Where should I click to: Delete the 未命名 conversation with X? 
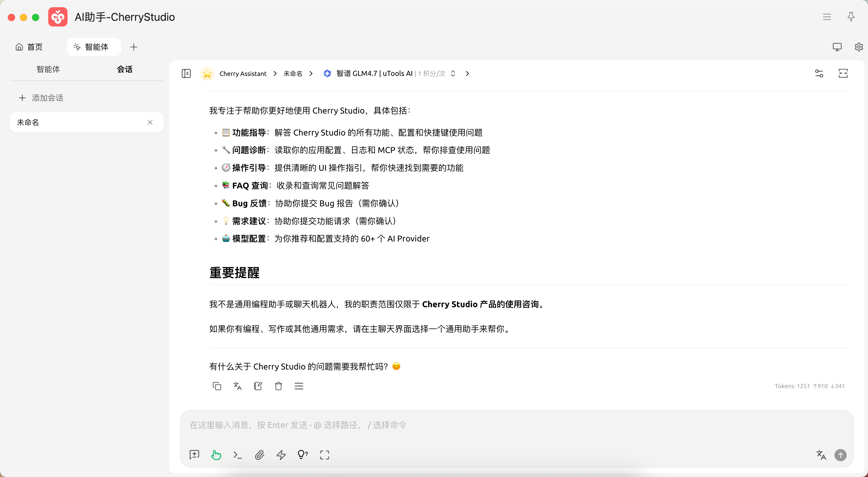(150, 123)
